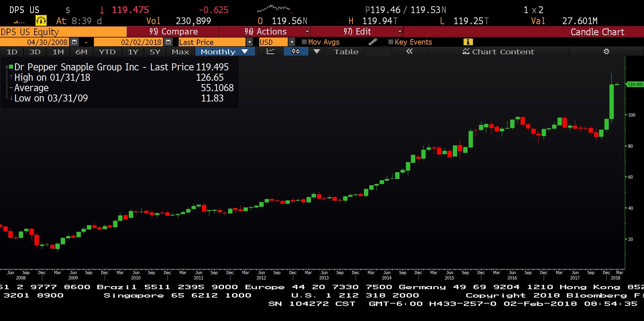Select the Max range tab
The width and height of the screenshot is (644, 321).
180,52
